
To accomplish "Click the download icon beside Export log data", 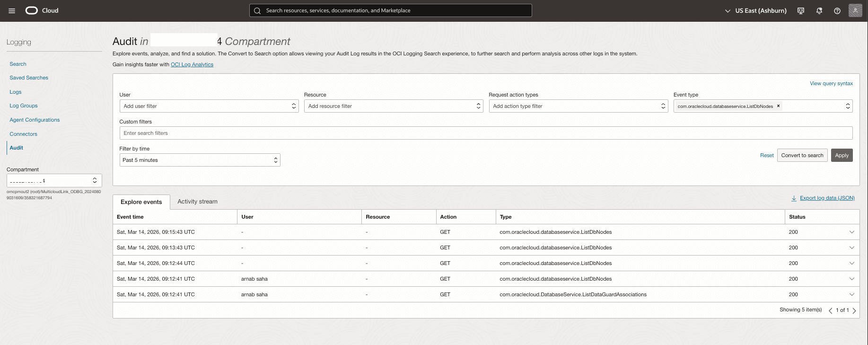I will pyautogui.click(x=794, y=198).
